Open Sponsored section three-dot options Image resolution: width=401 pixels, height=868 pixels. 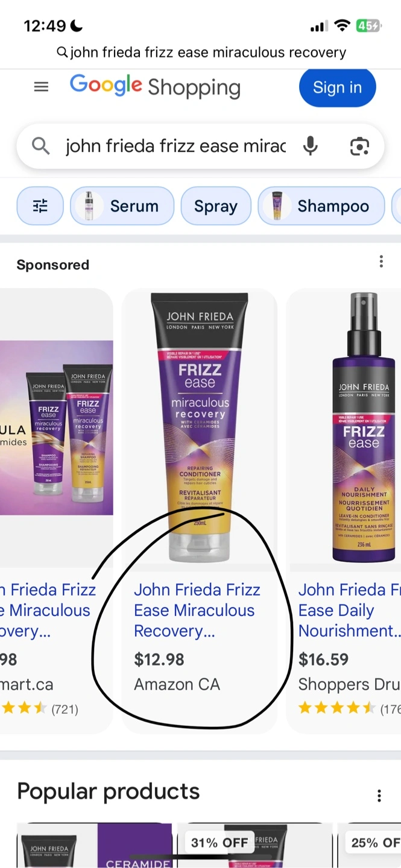(381, 261)
